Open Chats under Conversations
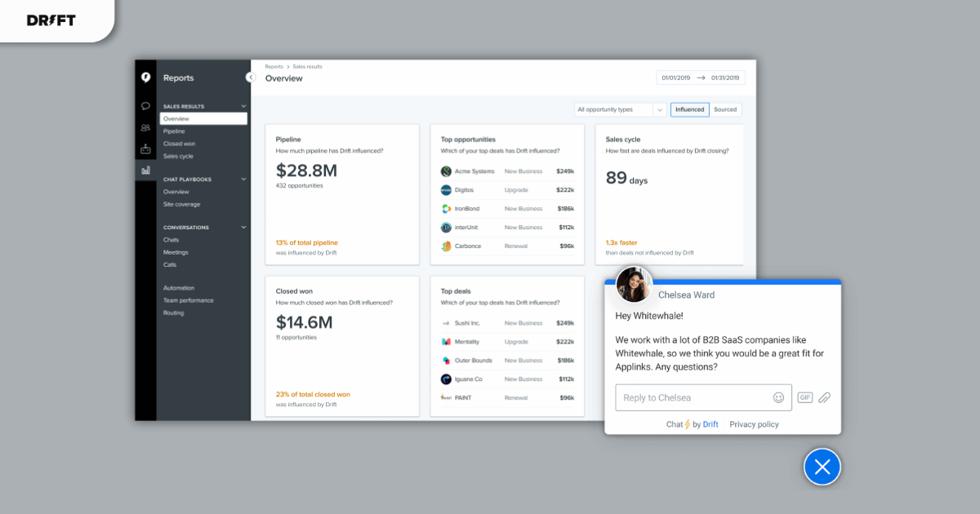The height and width of the screenshot is (514, 980). (x=171, y=240)
